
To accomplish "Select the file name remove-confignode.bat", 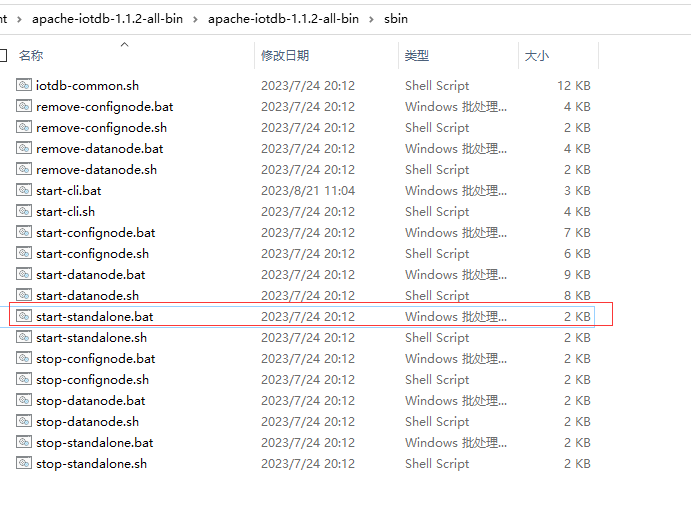I will (x=105, y=107).
